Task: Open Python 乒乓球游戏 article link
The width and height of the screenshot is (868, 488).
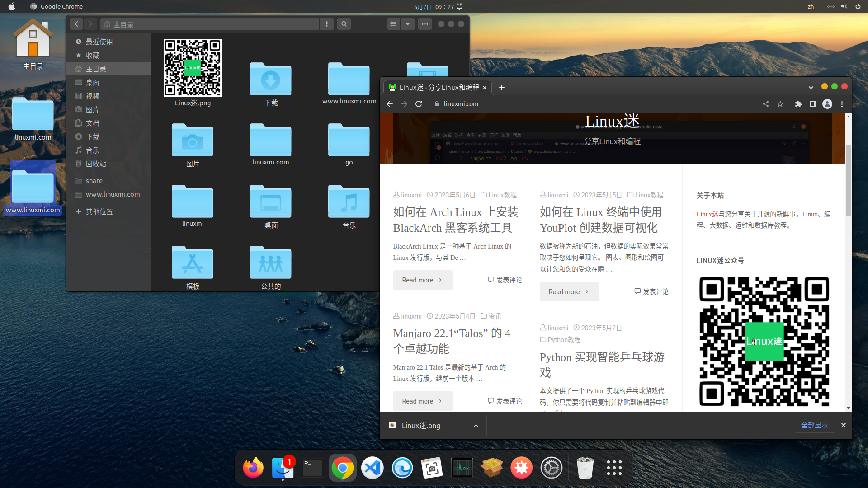Action: pyautogui.click(x=602, y=365)
